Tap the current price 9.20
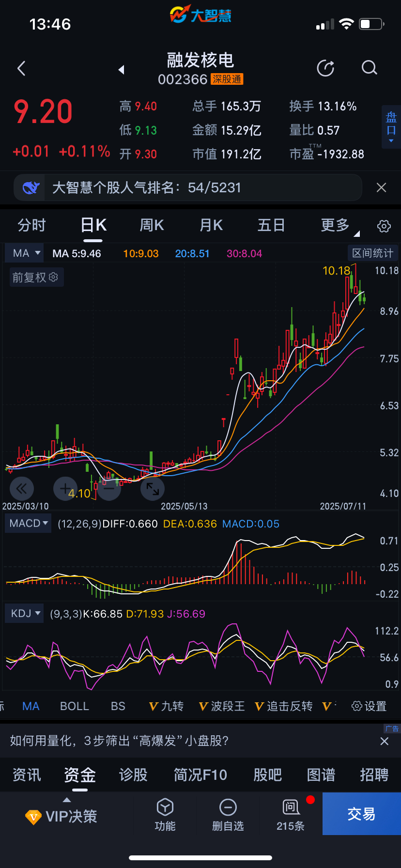401x868 pixels. 43,112
